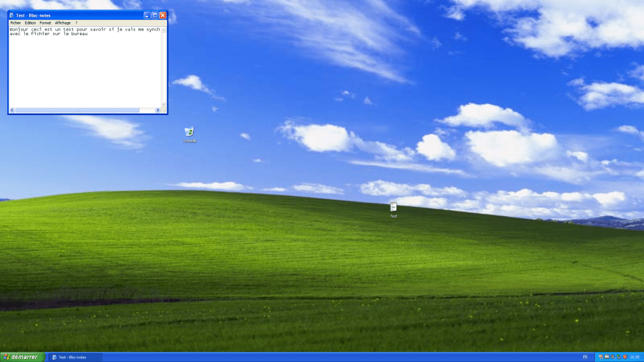Click the horizontal scrollbar right arrow
Screen dimensions: 644x362
tap(158, 110)
